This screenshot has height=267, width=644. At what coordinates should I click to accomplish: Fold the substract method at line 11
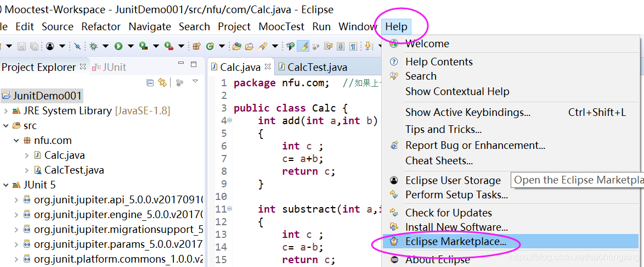pyautogui.click(x=230, y=209)
